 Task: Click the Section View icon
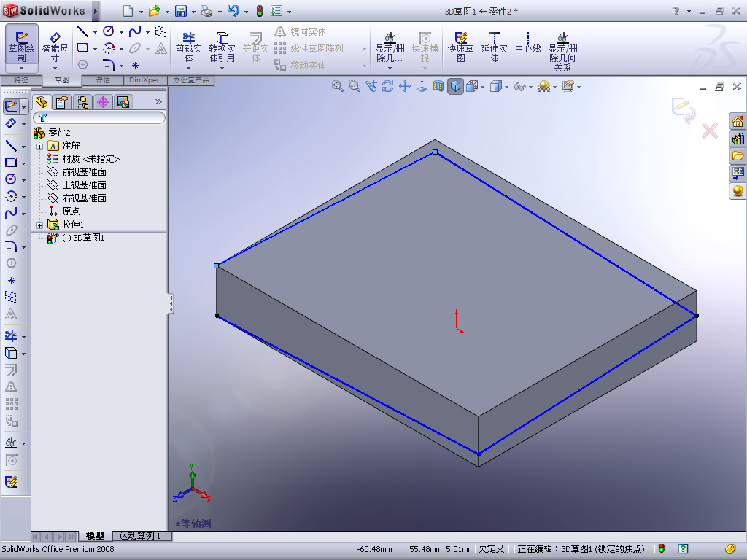438,86
